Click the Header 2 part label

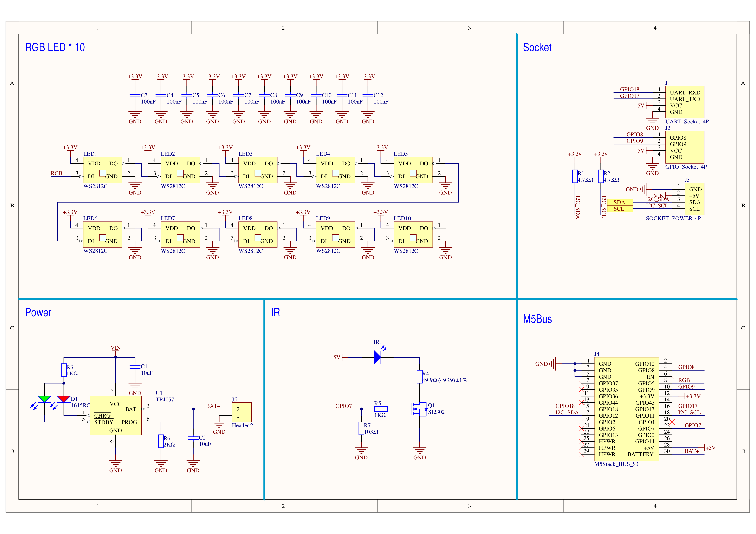pyautogui.click(x=242, y=425)
